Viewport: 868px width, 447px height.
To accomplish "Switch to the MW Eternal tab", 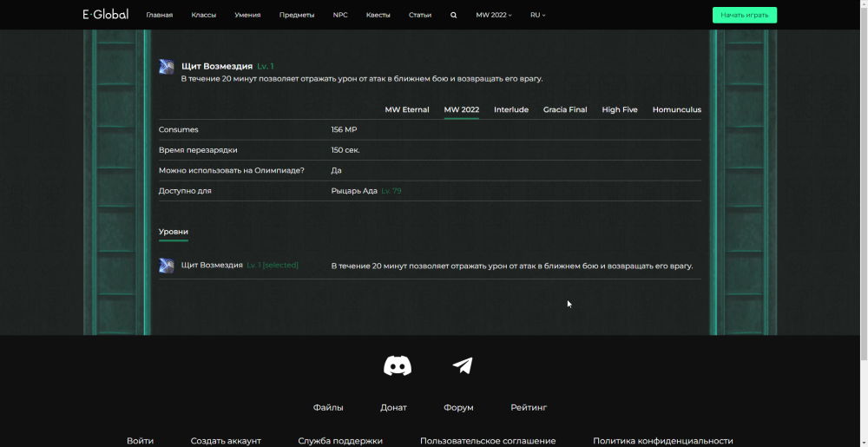I will tap(407, 110).
